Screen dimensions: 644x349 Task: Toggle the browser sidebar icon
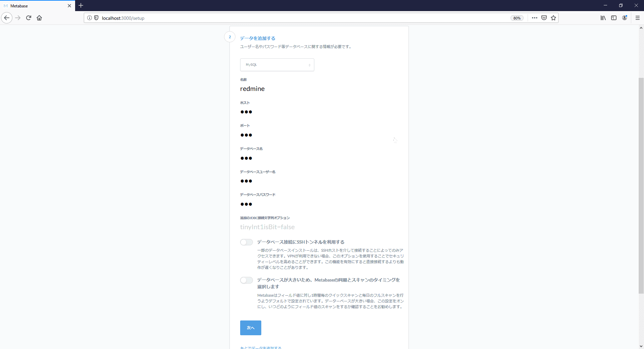coord(614,18)
